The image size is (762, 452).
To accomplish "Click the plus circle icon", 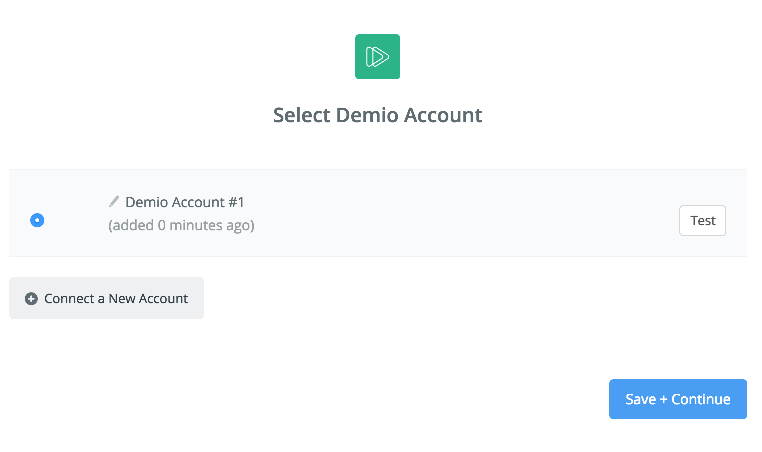I will (31, 298).
